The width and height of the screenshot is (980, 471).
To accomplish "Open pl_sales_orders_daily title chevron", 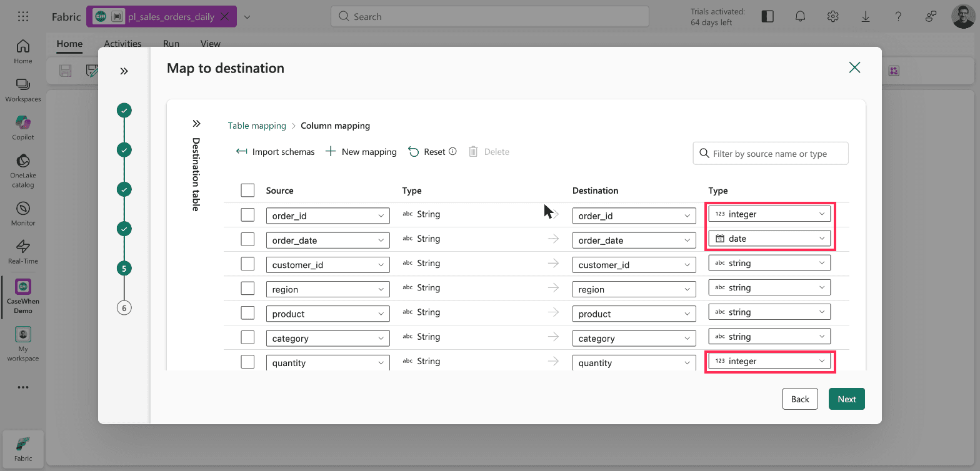I will (247, 17).
